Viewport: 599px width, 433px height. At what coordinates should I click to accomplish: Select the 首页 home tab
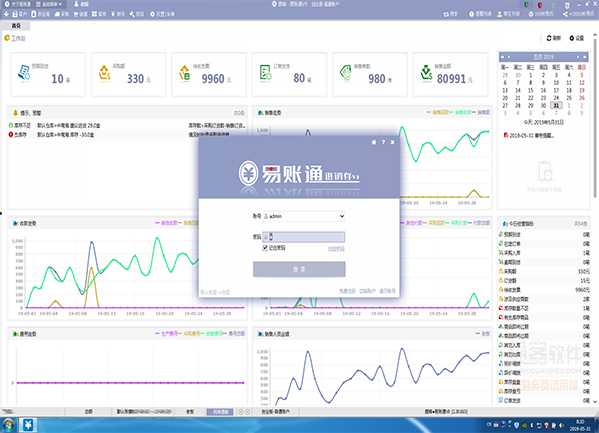click(16, 26)
